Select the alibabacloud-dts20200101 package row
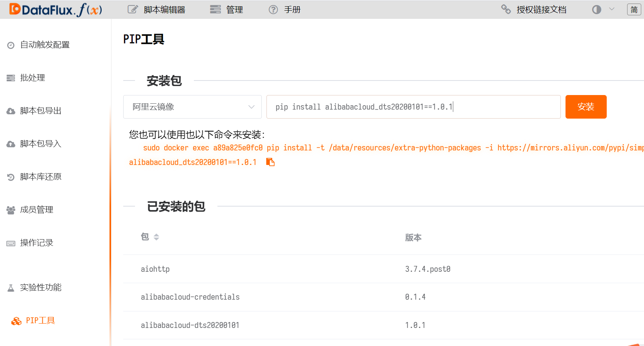 (383, 326)
